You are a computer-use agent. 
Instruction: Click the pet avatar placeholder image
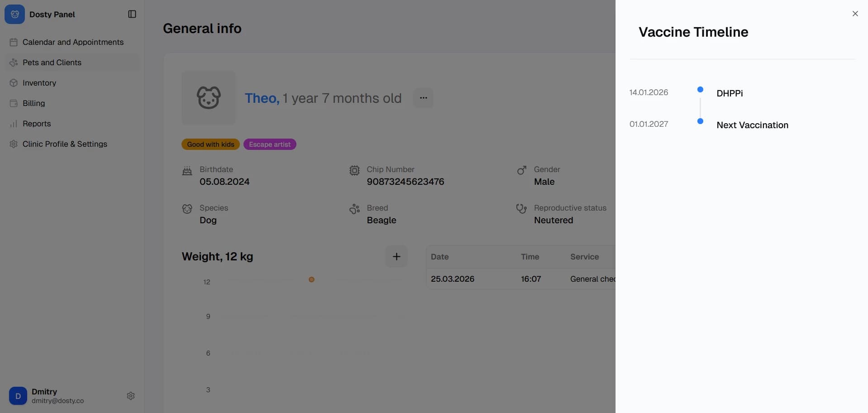coord(209,98)
